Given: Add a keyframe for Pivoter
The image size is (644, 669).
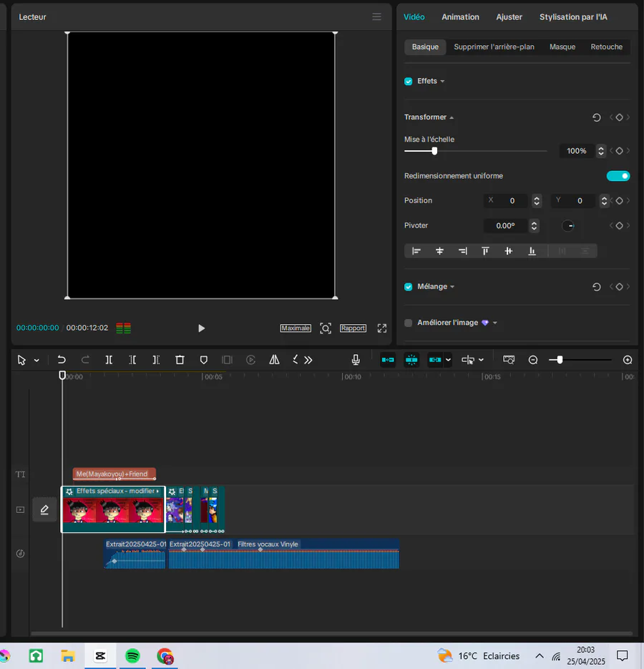Looking at the screenshot, I should [x=619, y=225].
